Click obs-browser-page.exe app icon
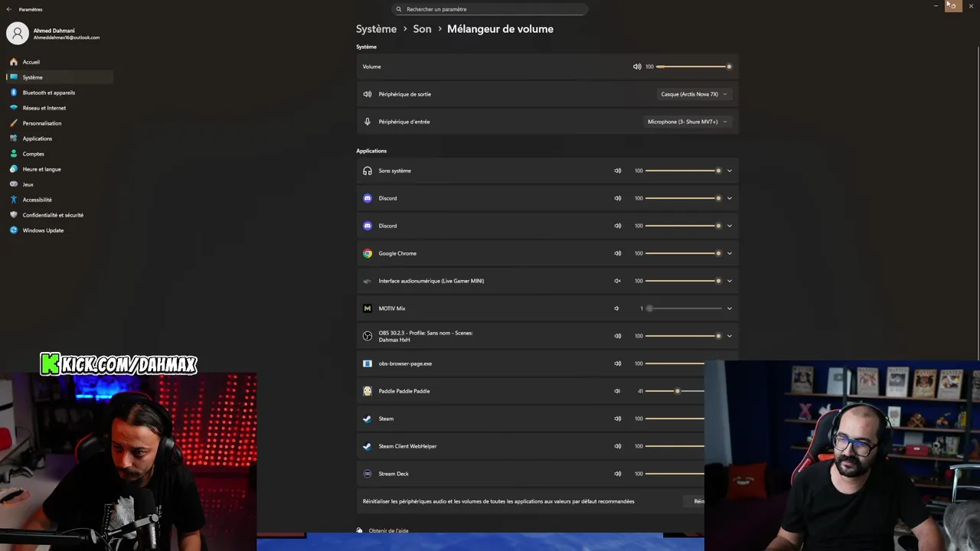Screen dimensions: 980x551 pos(367,364)
